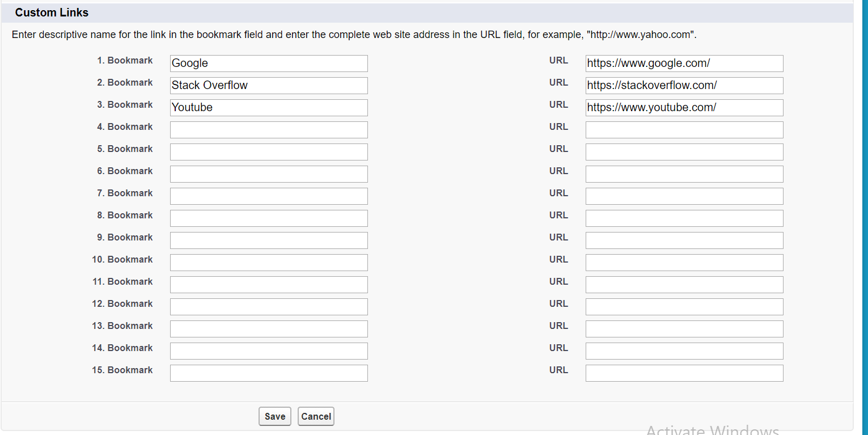The image size is (868, 435).
Task: Focus the Youtube bookmark name field
Action: pos(269,108)
